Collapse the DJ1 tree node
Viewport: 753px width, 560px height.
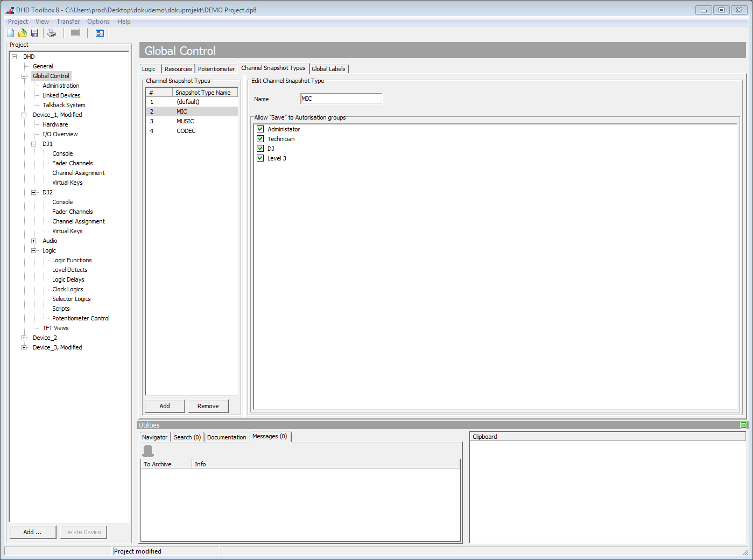click(34, 144)
